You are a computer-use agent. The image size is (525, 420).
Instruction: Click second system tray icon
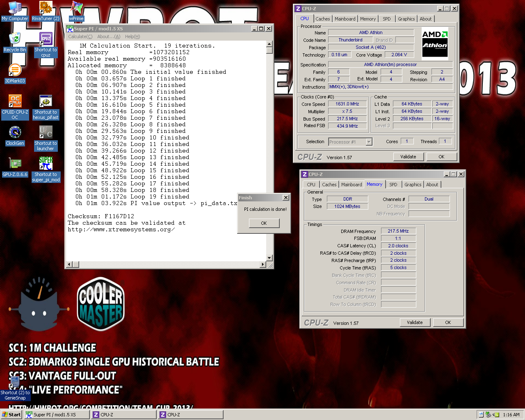click(488, 415)
